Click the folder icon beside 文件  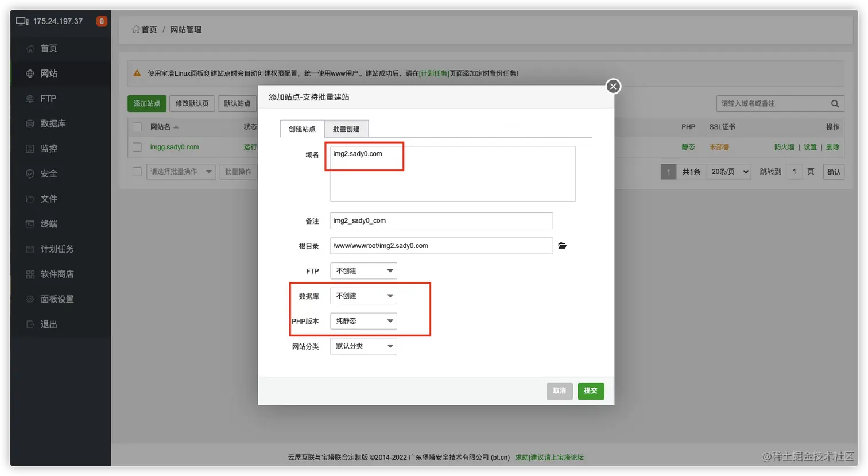(x=30, y=199)
